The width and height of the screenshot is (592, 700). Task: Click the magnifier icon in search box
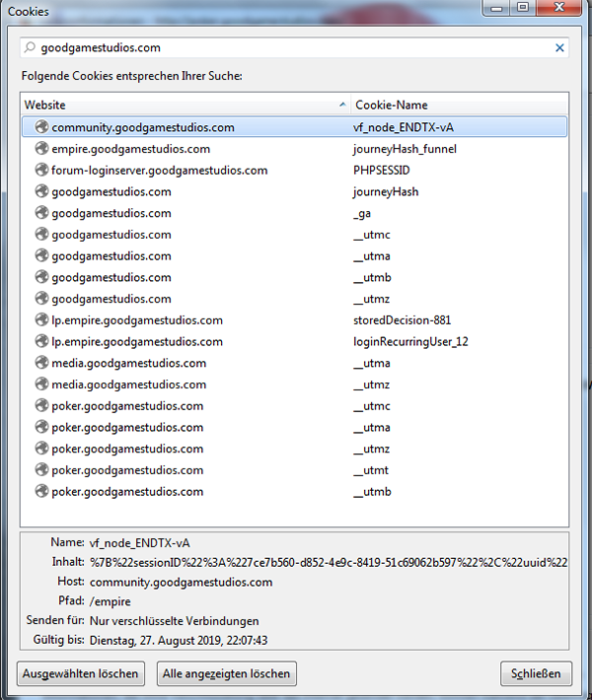point(30,47)
